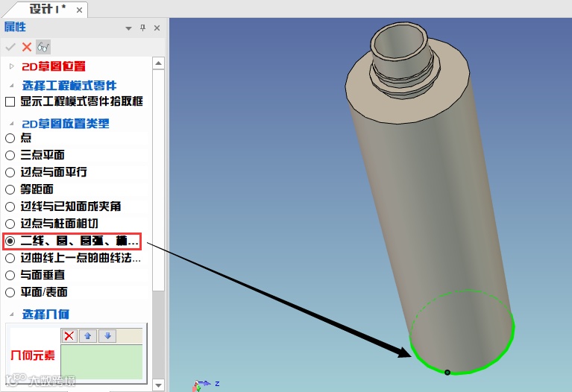The width and height of the screenshot is (572, 392).
Task: Toggle the preview glasses icon
Action: [43, 47]
